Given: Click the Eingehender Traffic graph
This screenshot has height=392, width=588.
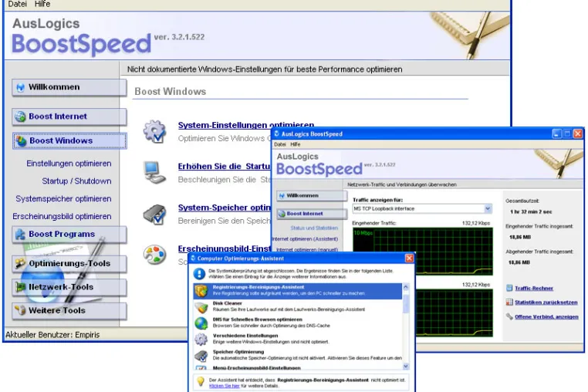Looking at the screenshot, I should pyautogui.click(x=423, y=252).
